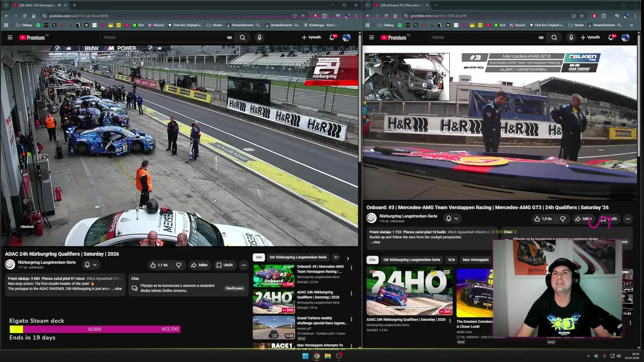Click Otevřít panel in the Chat box
Screen dimensions: 644x362
pos(234,288)
